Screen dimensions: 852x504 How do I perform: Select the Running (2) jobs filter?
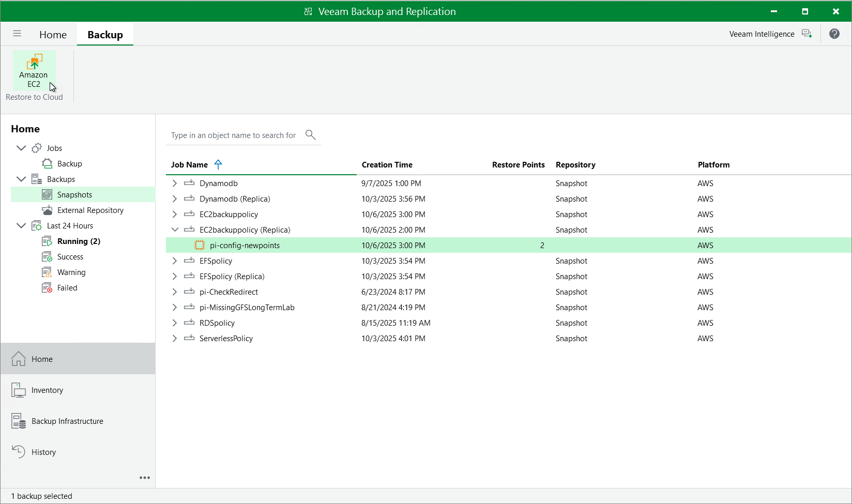[x=78, y=241]
